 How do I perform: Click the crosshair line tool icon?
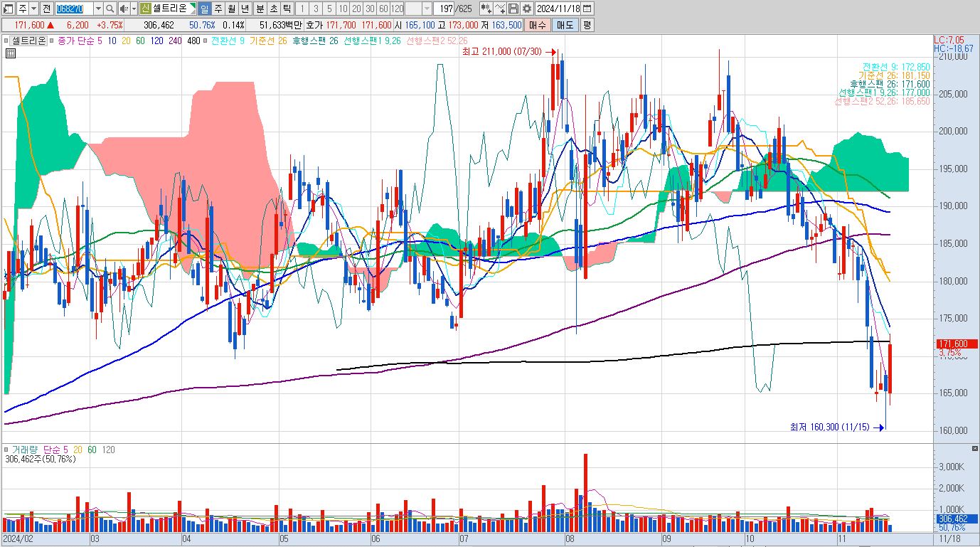(500, 9)
